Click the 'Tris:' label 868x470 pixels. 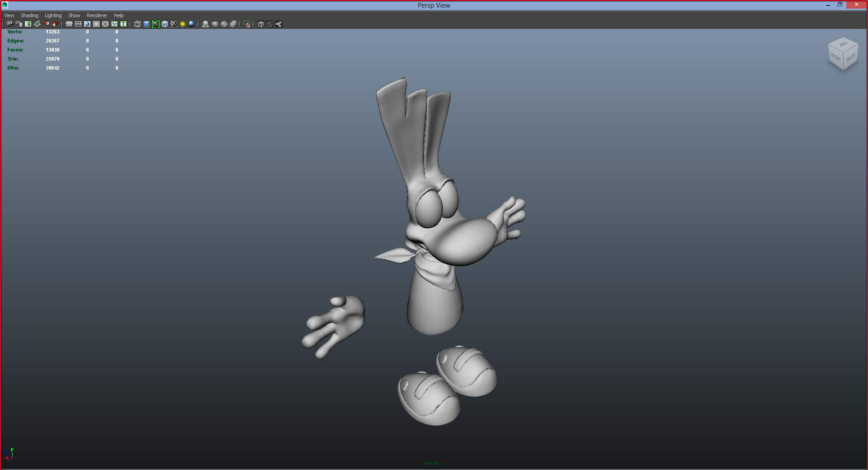point(13,59)
